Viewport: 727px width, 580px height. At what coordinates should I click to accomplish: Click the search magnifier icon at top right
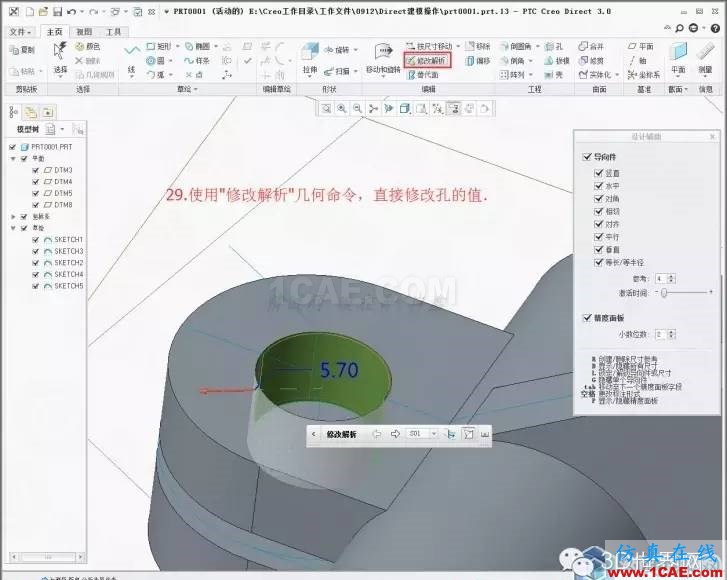[680, 29]
